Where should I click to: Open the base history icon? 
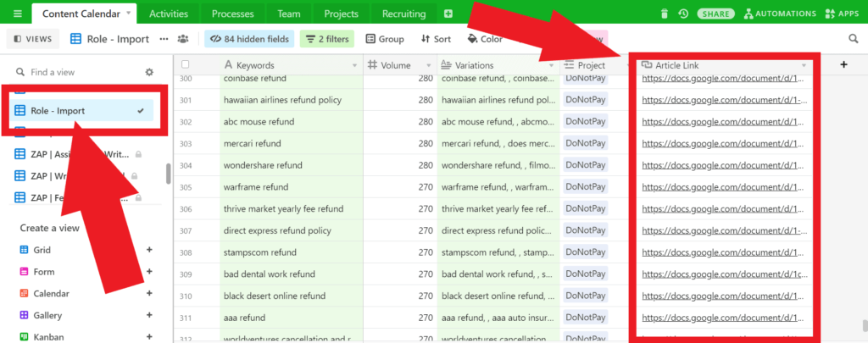(x=683, y=14)
